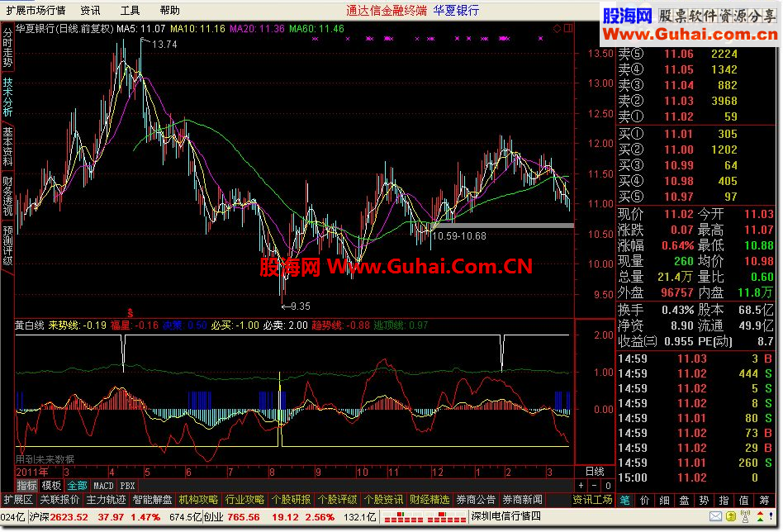Select the 笔 tab in quote panel
Image resolution: width=783 pixels, height=532 pixels.
624,500
